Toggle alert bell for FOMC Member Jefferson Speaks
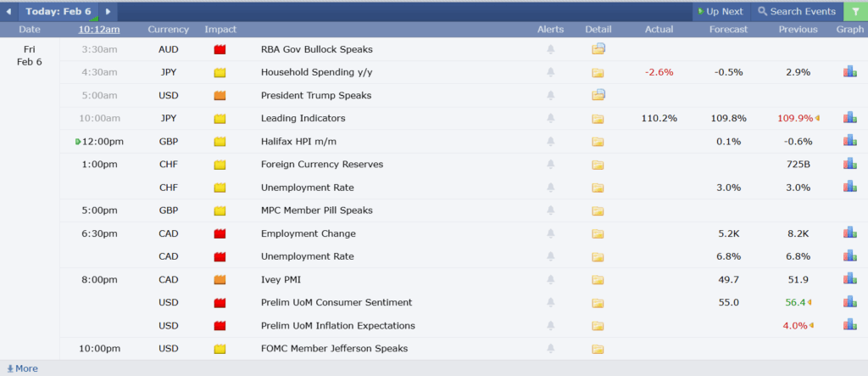The image size is (868, 376). [x=550, y=349]
